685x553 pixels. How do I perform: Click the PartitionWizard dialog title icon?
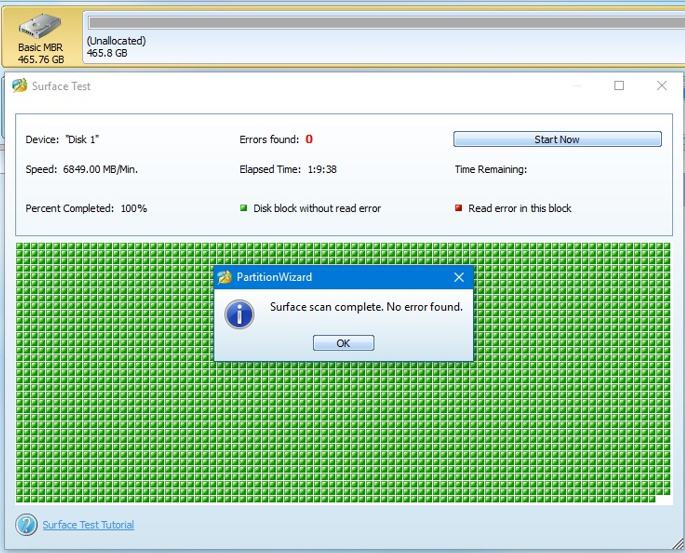click(225, 277)
